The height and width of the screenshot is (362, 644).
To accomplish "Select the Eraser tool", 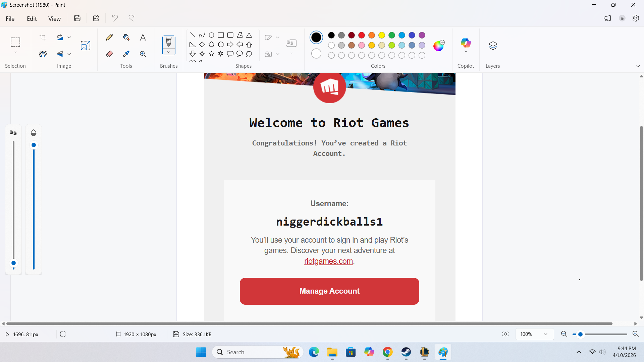I will pyautogui.click(x=109, y=54).
